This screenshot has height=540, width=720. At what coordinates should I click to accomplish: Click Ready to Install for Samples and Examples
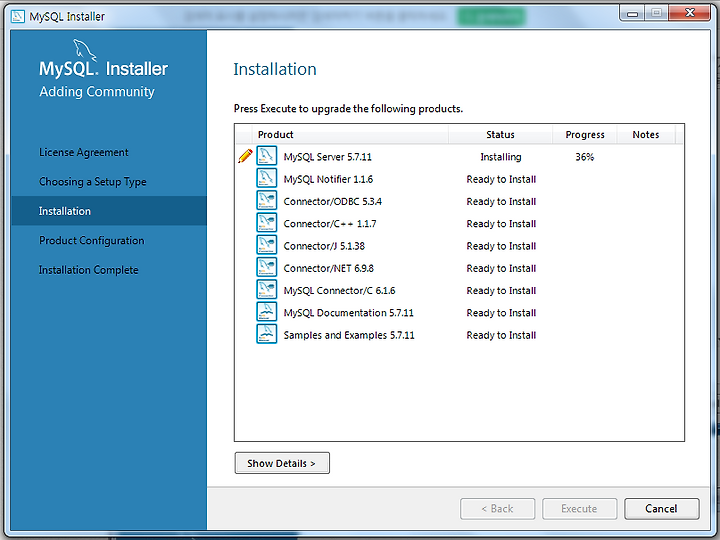click(x=501, y=335)
